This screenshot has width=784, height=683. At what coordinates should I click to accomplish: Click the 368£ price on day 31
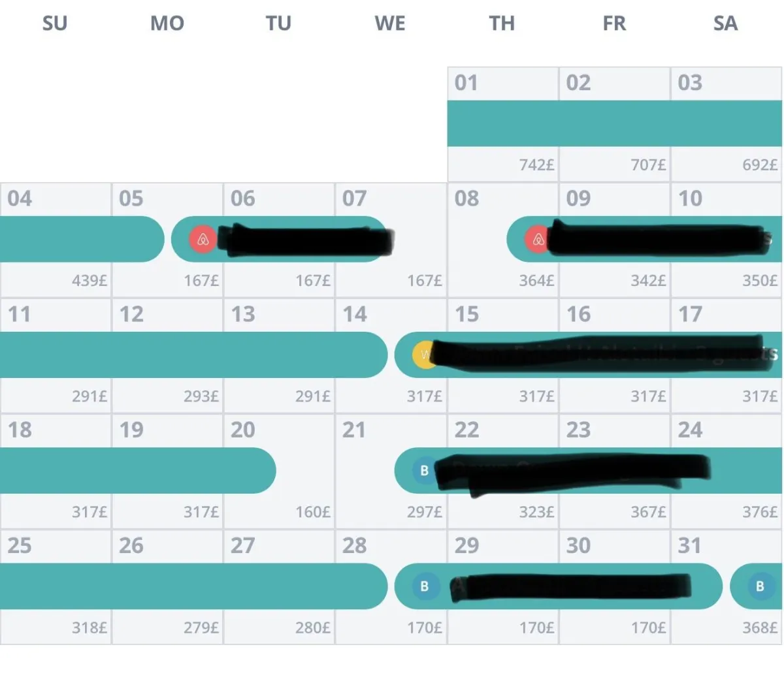(760, 627)
